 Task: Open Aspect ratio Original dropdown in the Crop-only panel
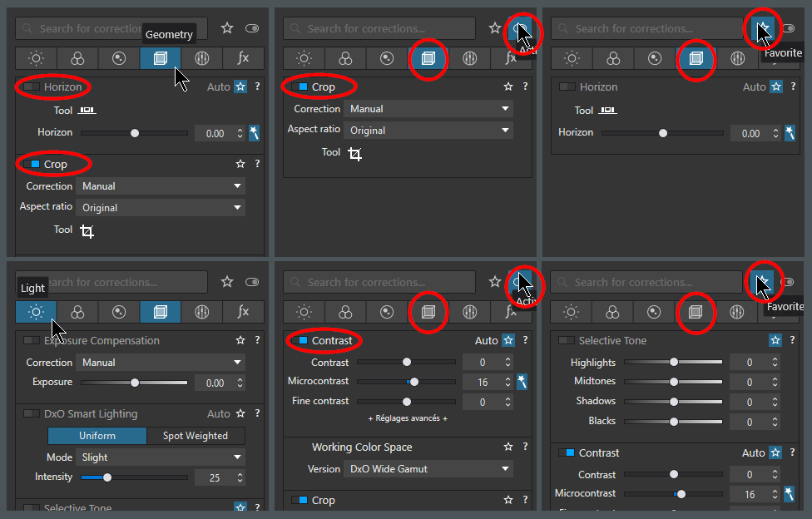point(428,131)
